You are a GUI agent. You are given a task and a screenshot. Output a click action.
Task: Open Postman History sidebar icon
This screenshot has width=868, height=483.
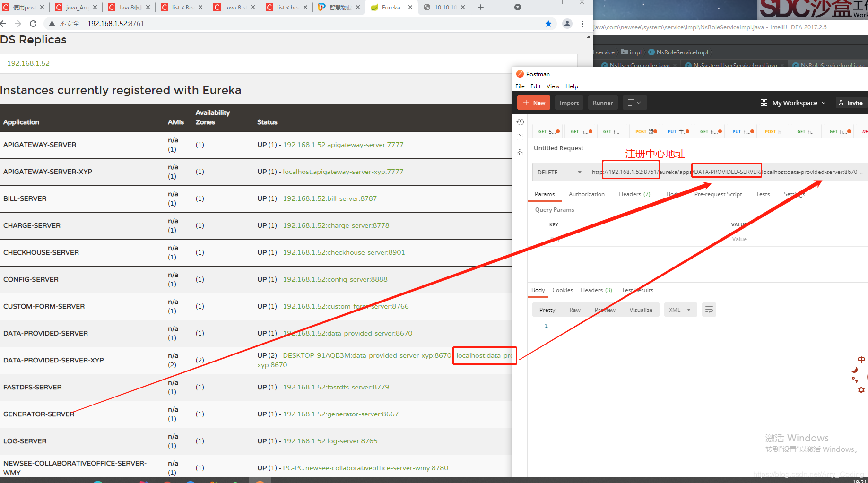tap(520, 122)
